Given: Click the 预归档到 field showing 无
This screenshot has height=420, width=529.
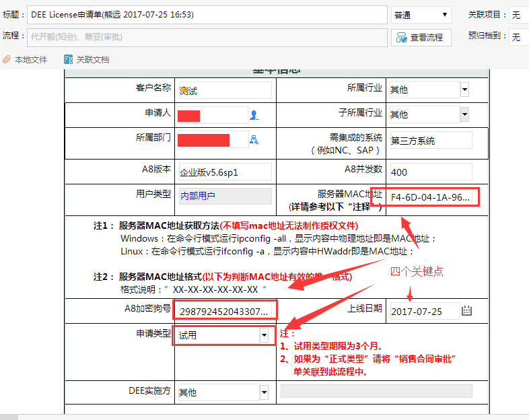Looking at the screenshot, I should click(519, 37).
